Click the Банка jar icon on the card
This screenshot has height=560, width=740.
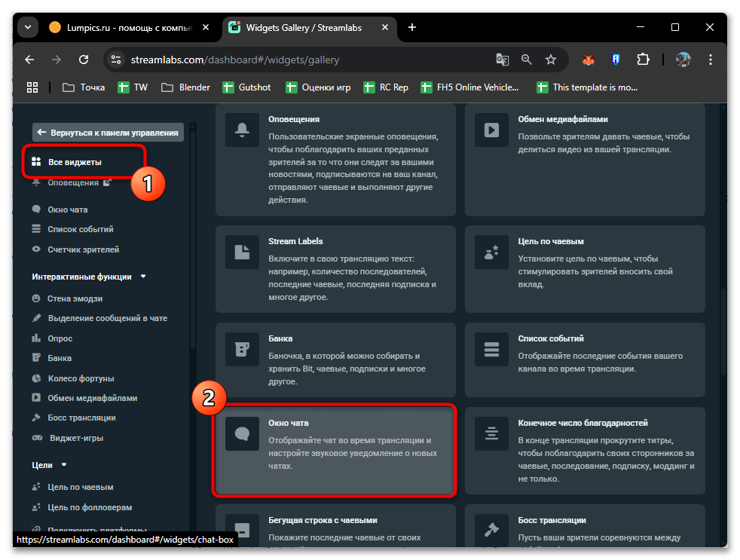(243, 350)
